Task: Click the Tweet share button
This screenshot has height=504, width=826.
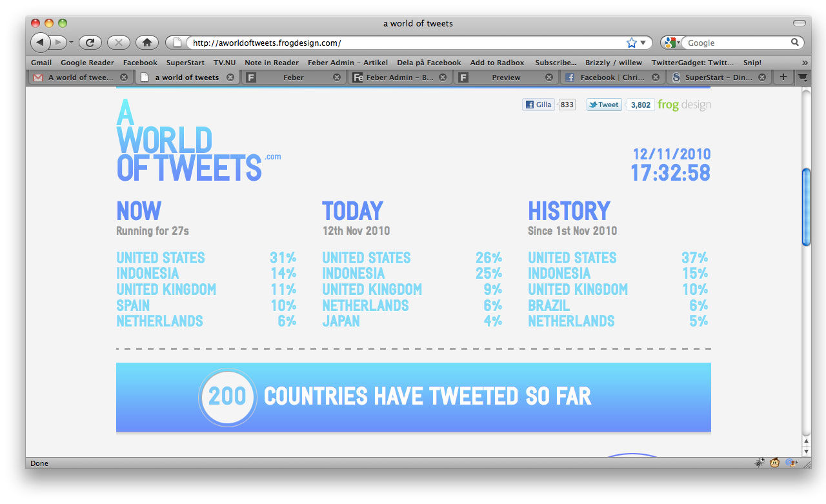Action: pyautogui.click(x=604, y=105)
